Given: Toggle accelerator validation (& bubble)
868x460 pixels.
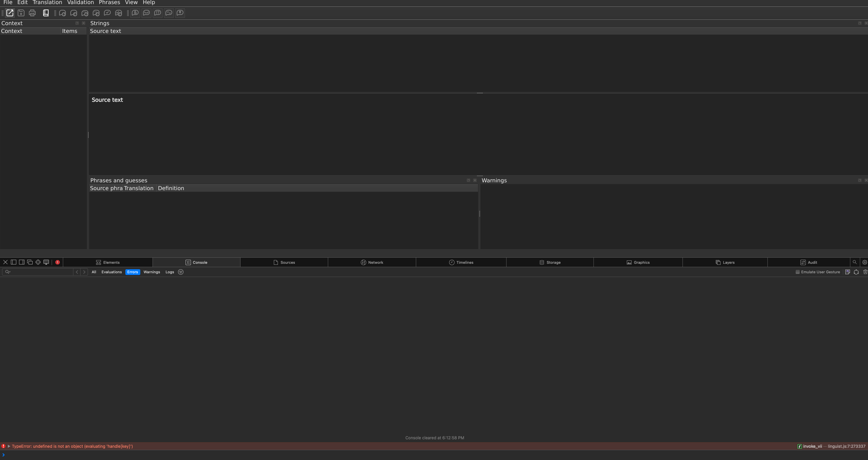Looking at the screenshot, I should (x=135, y=13).
